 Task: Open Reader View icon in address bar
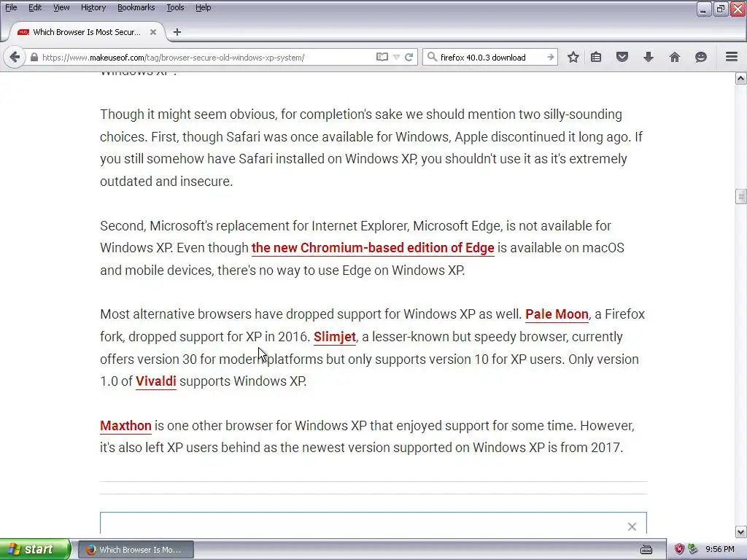pyautogui.click(x=382, y=57)
